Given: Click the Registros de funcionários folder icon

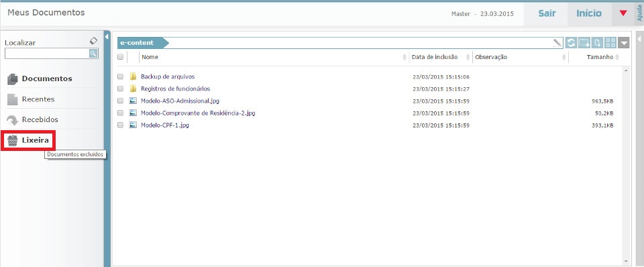Looking at the screenshot, I should pyautogui.click(x=133, y=89).
